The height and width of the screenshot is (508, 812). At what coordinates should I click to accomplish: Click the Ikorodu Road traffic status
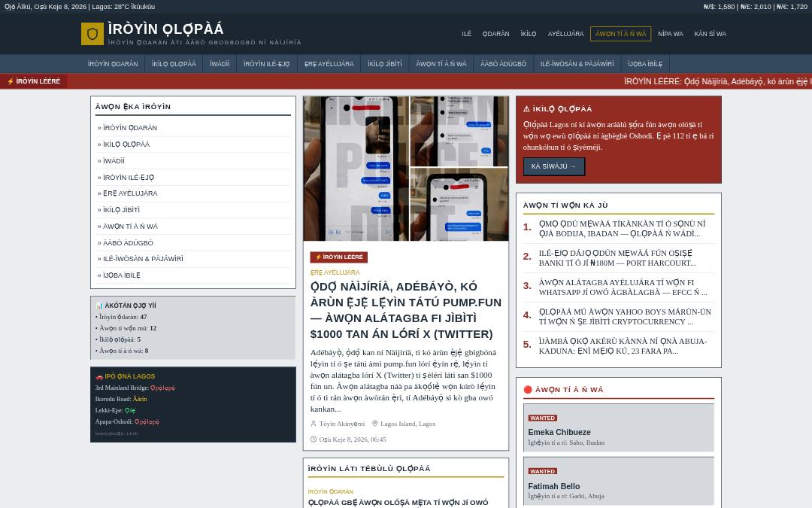coord(140,399)
